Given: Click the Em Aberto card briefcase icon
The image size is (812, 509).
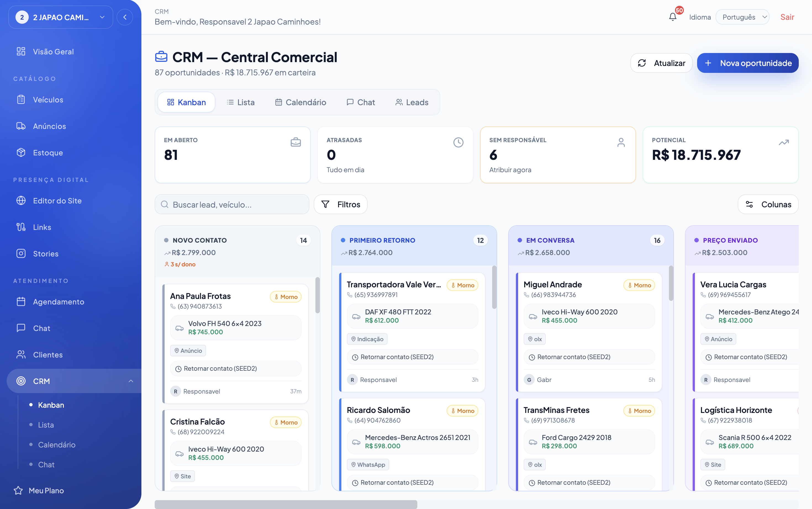Looking at the screenshot, I should coord(296,142).
